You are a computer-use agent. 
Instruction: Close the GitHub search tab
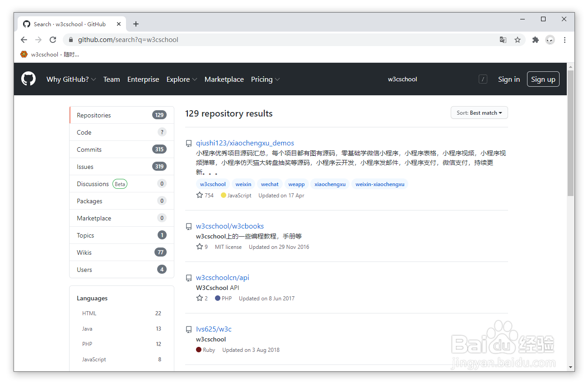(119, 24)
